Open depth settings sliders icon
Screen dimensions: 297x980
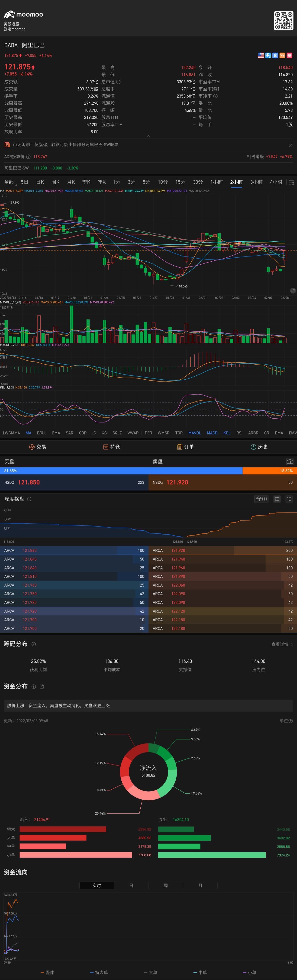pyautogui.click(x=277, y=499)
